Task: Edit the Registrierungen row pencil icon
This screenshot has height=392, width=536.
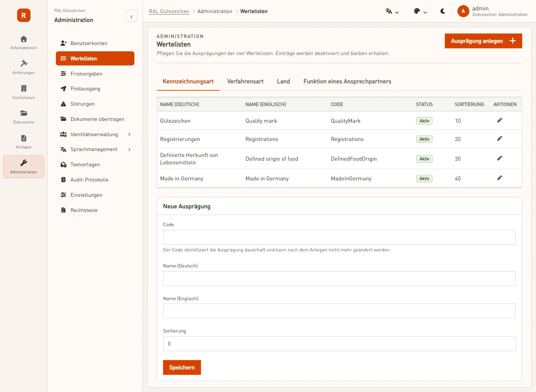Action: [x=500, y=138]
